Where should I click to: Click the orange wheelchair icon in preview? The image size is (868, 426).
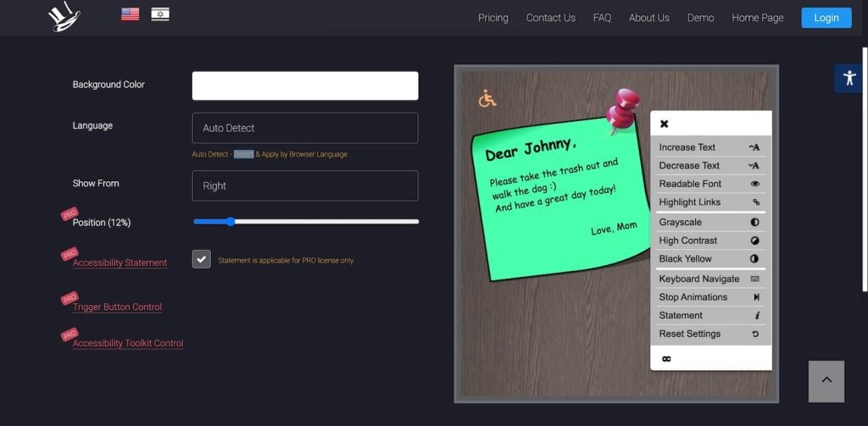click(487, 98)
